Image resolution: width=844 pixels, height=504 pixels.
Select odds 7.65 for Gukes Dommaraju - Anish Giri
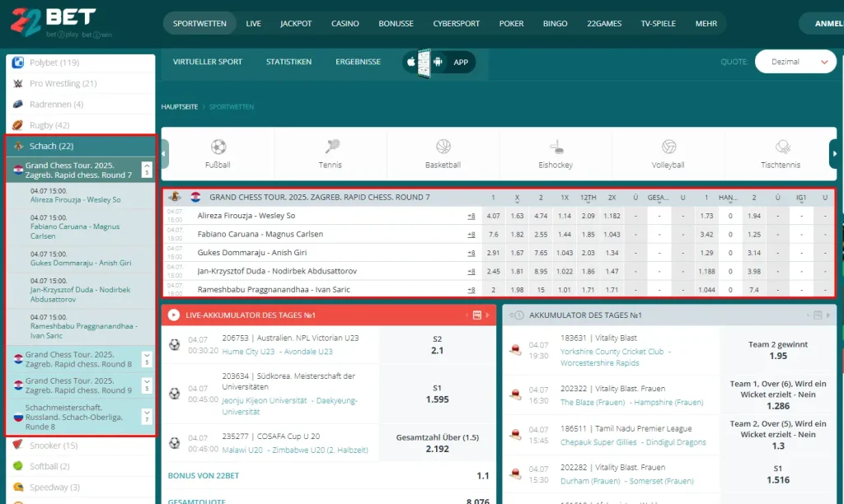point(541,253)
